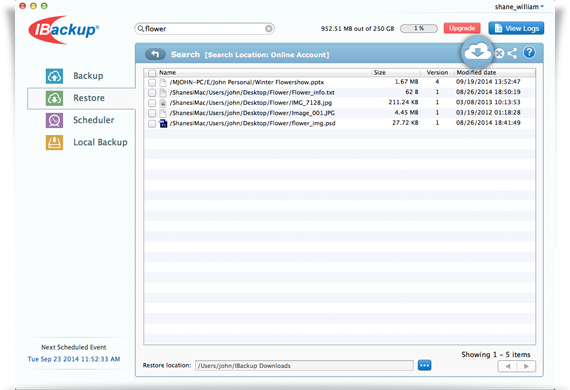Go to previous results page arrow
The image size is (570, 390).
[x=507, y=366]
